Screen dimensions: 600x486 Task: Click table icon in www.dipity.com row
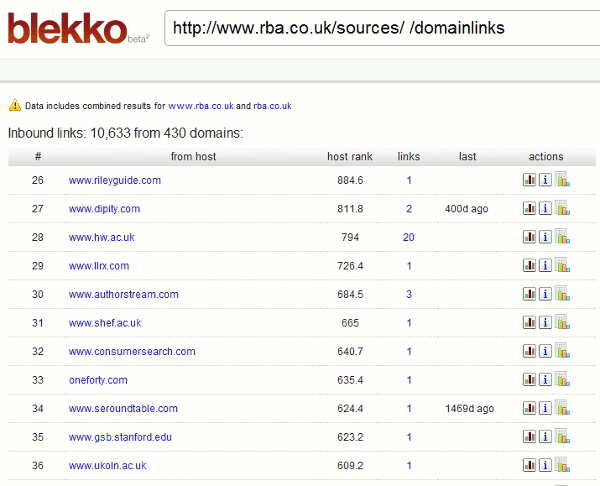click(x=562, y=207)
